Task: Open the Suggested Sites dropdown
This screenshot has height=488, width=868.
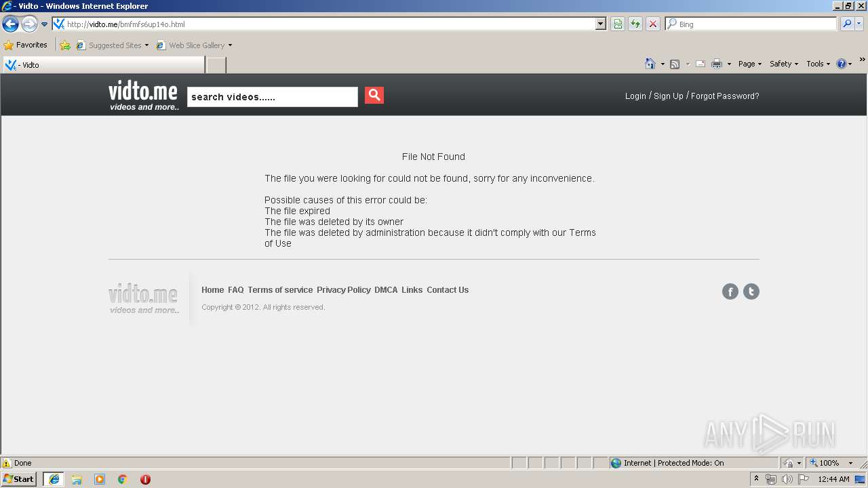Action: [113, 45]
